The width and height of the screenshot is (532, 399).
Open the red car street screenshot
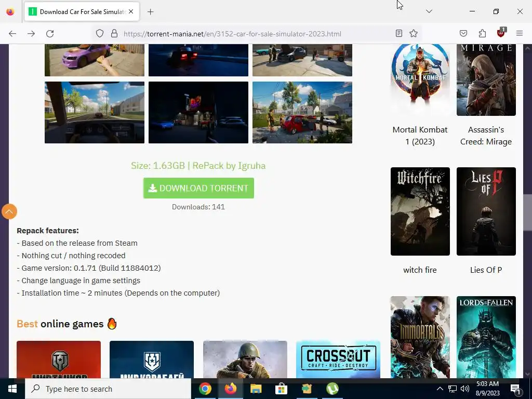click(x=302, y=112)
